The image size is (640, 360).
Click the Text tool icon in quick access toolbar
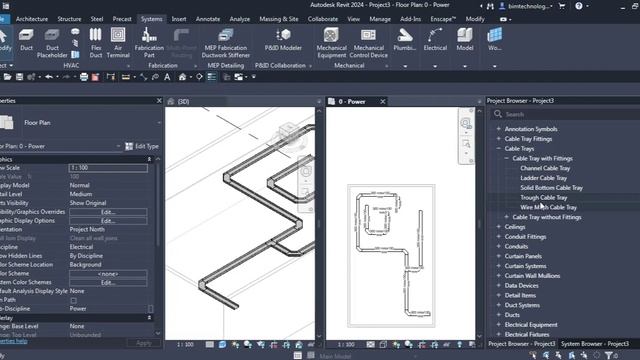tap(167, 77)
